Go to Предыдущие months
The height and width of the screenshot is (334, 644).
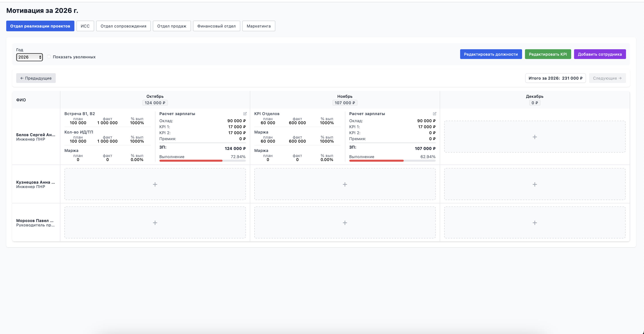pos(36,78)
